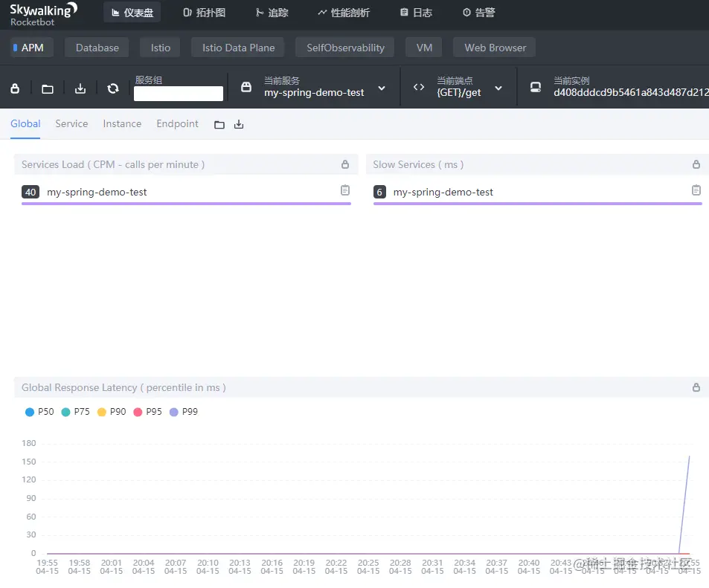Click the toolbar import folder icon
The height and width of the screenshot is (588, 709).
[48, 88]
